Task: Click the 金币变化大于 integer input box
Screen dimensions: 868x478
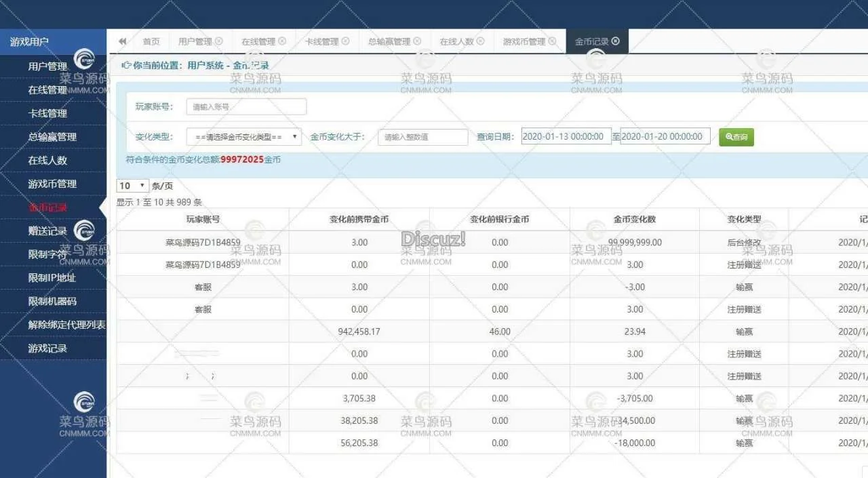Action: pos(422,137)
